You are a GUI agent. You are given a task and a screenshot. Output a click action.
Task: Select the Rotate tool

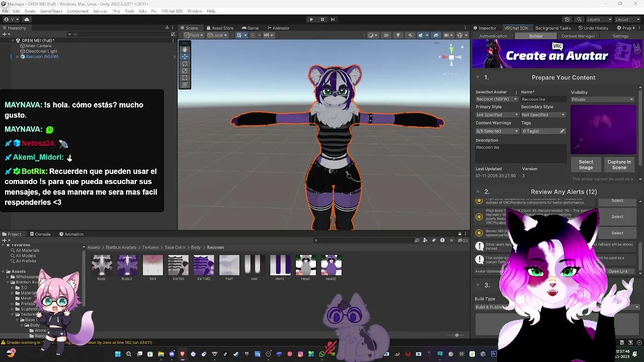[x=185, y=63]
